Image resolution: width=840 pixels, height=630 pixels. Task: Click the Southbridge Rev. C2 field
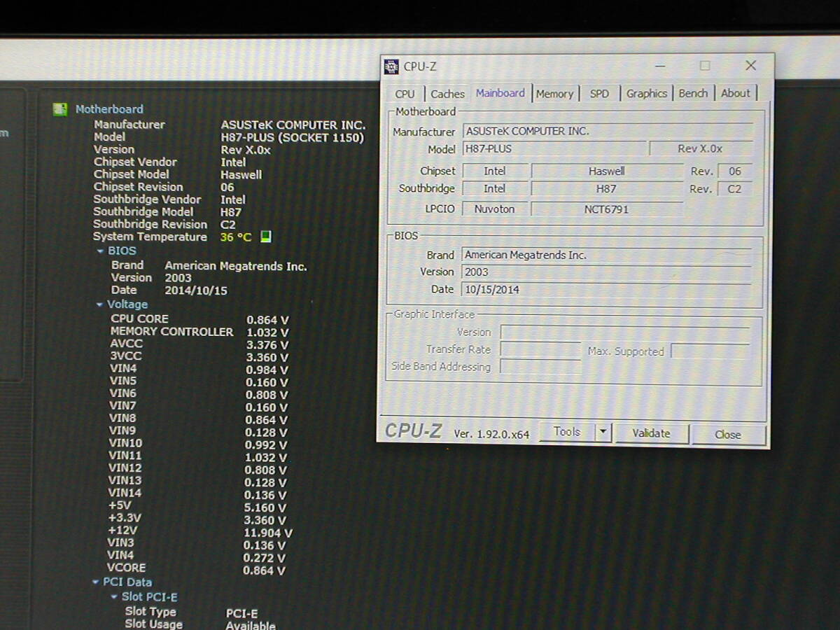pos(735,189)
